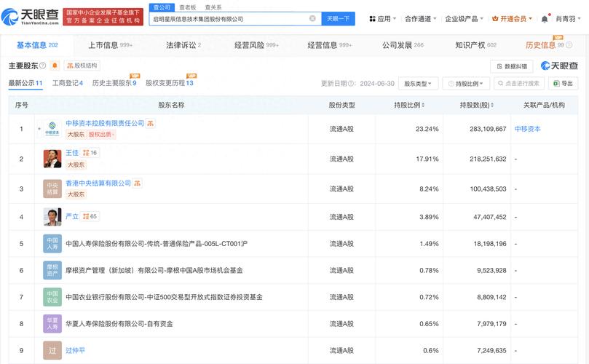Sort by 持股数(股) column arrows

pos(492,105)
